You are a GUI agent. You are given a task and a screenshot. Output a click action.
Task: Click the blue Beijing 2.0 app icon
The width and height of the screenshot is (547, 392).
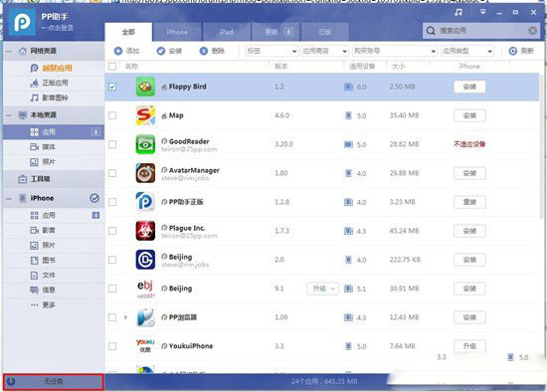pyautogui.click(x=145, y=260)
